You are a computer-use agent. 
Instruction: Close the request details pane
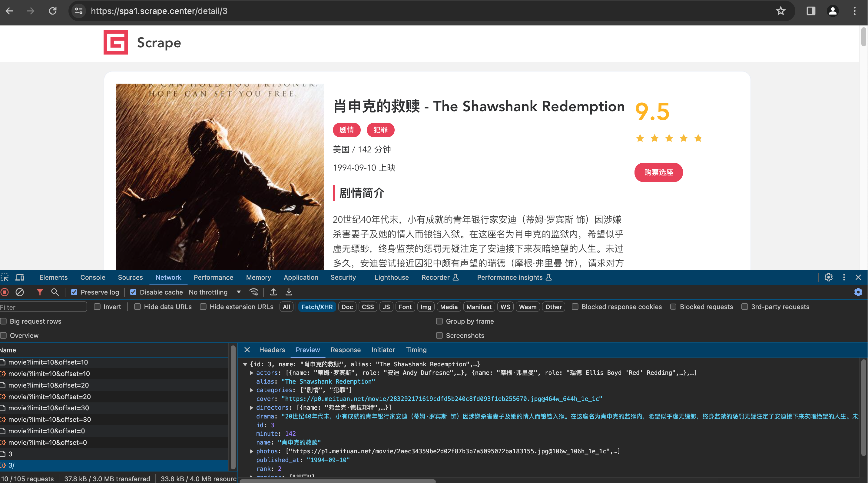[247, 350]
